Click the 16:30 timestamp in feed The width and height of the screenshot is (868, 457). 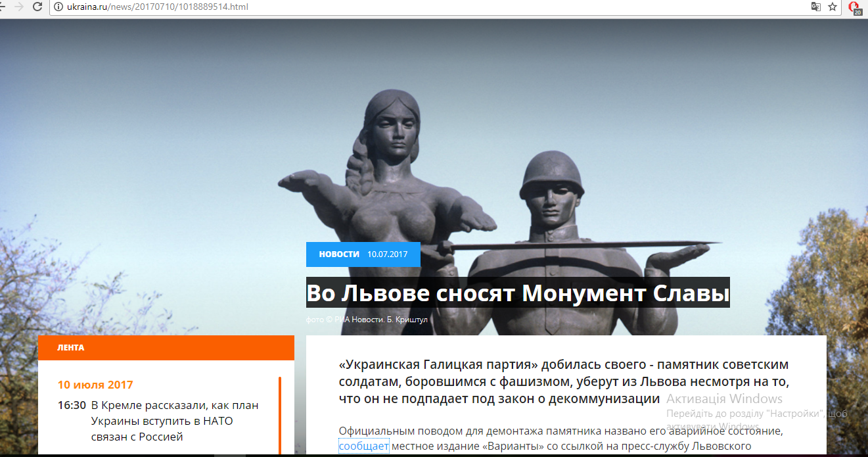pos(72,405)
